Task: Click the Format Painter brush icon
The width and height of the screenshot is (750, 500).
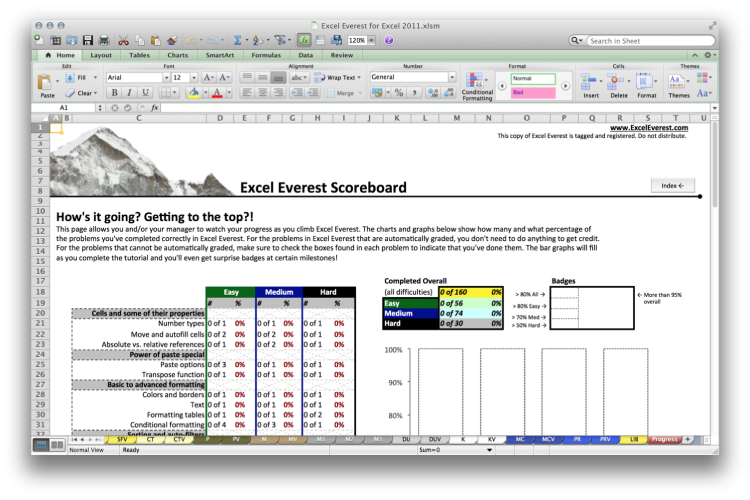Action: click(x=172, y=40)
